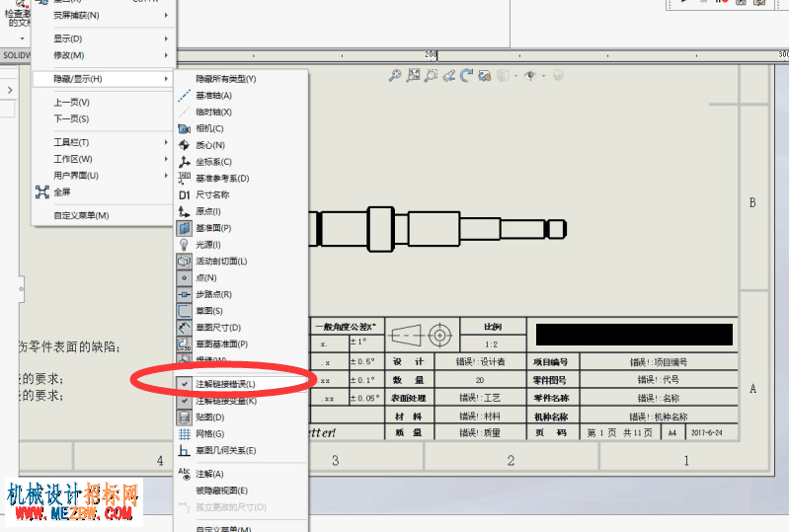Toggle 步路点(R) visibility
Viewport: 789px width, 532px height.
coord(185,295)
